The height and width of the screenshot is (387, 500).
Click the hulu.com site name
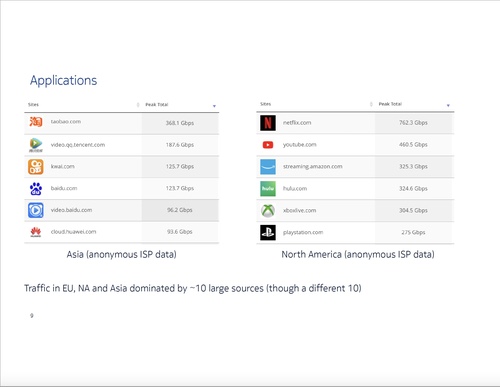tap(295, 189)
